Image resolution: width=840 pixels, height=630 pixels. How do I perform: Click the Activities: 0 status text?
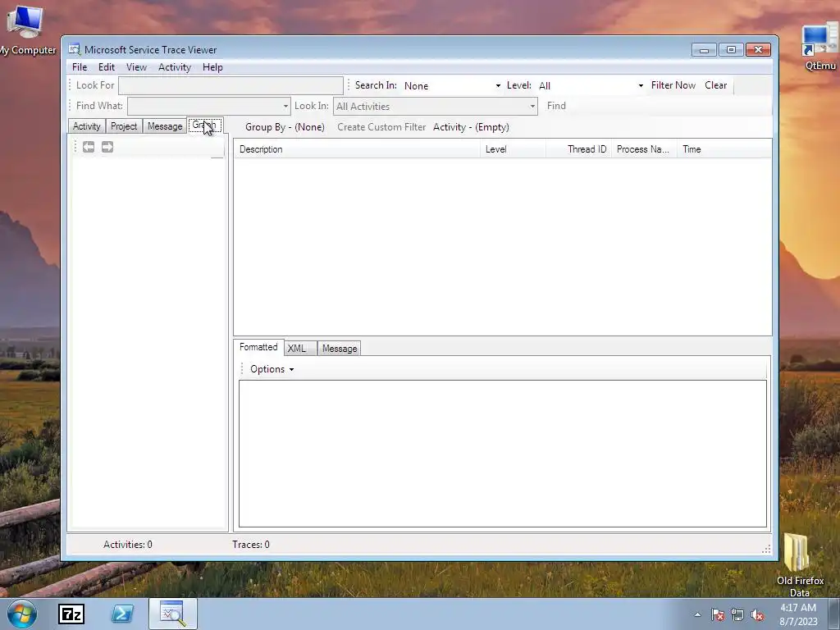tap(127, 545)
